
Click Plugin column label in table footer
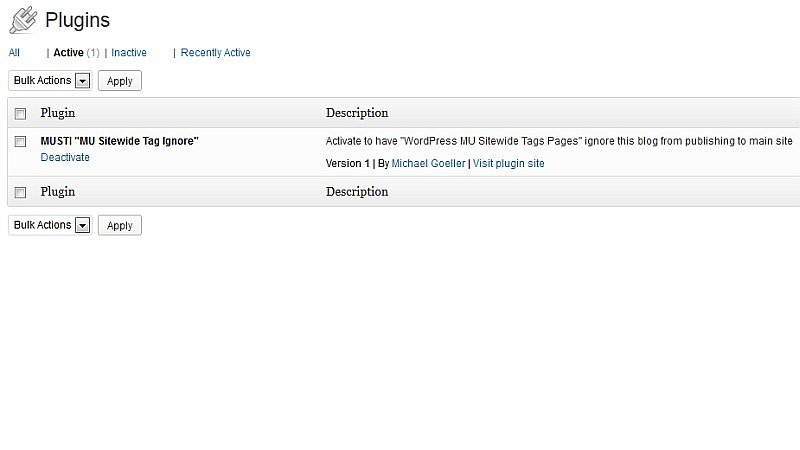tap(58, 191)
